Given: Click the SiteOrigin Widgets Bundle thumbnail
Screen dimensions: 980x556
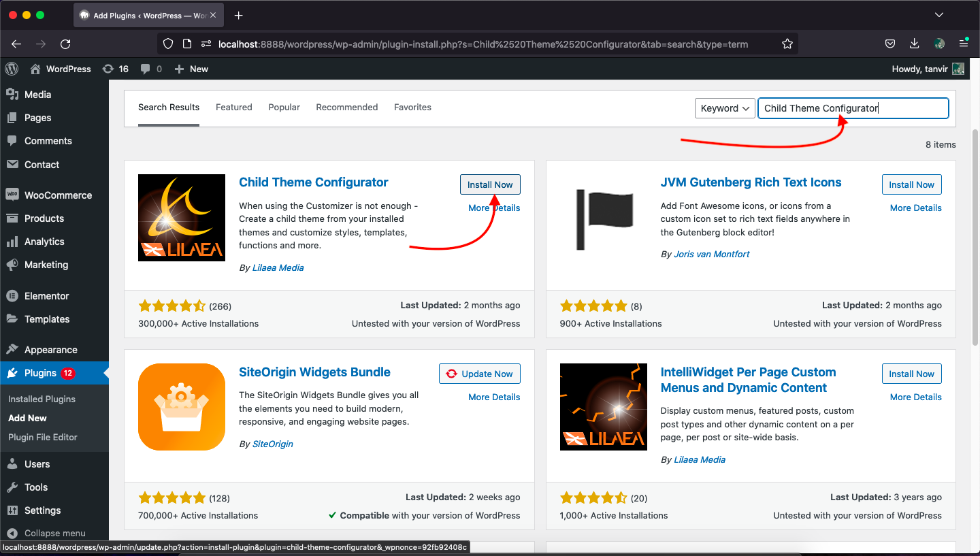Looking at the screenshot, I should (182, 407).
